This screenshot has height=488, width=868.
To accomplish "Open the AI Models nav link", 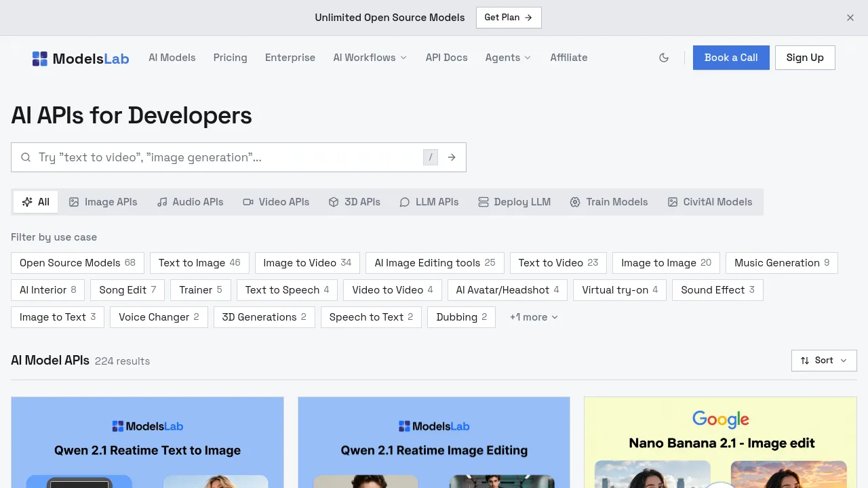I will [x=172, y=58].
